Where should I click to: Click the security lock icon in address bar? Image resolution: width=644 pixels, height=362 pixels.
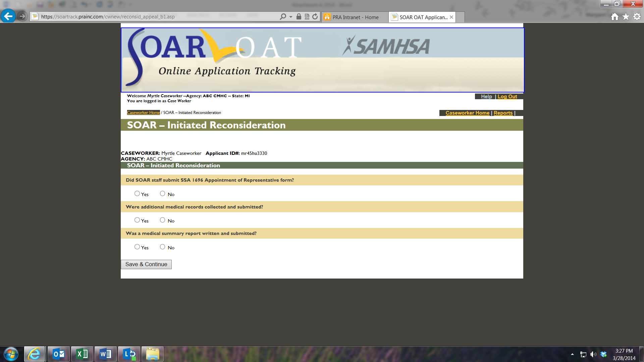299,17
